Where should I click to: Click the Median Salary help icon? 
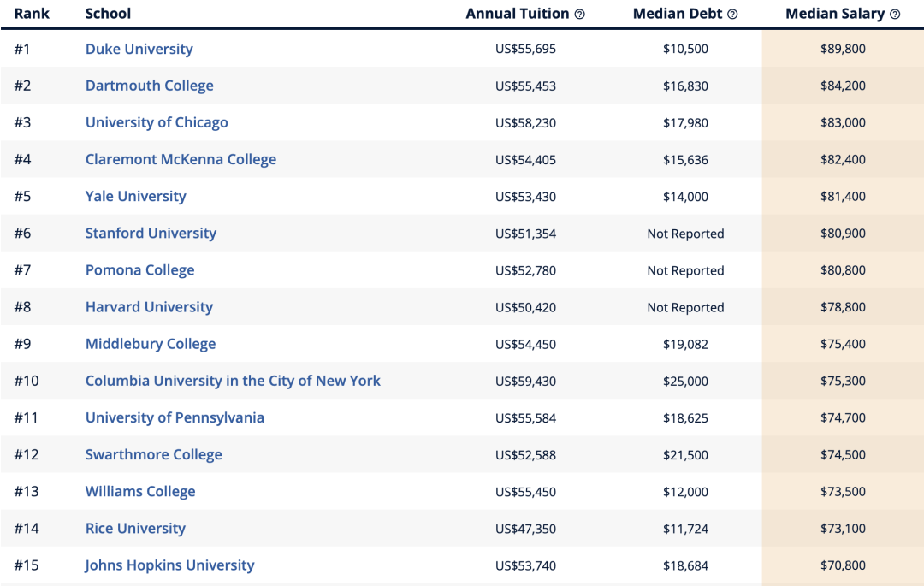(x=895, y=15)
